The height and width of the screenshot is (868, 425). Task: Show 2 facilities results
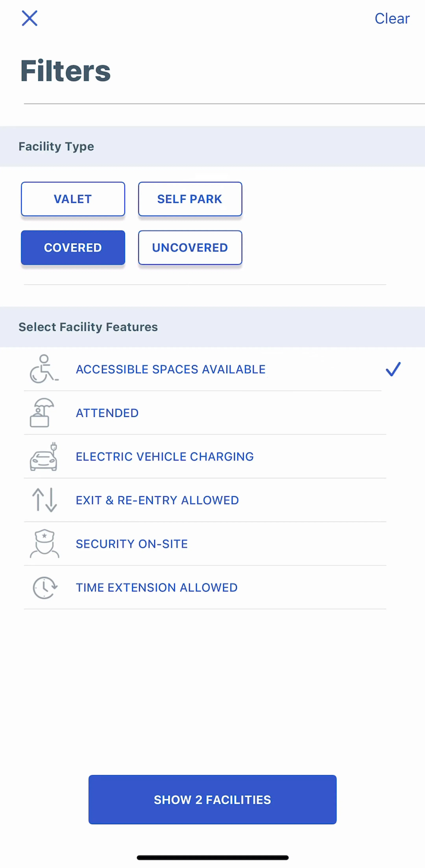[x=212, y=799]
